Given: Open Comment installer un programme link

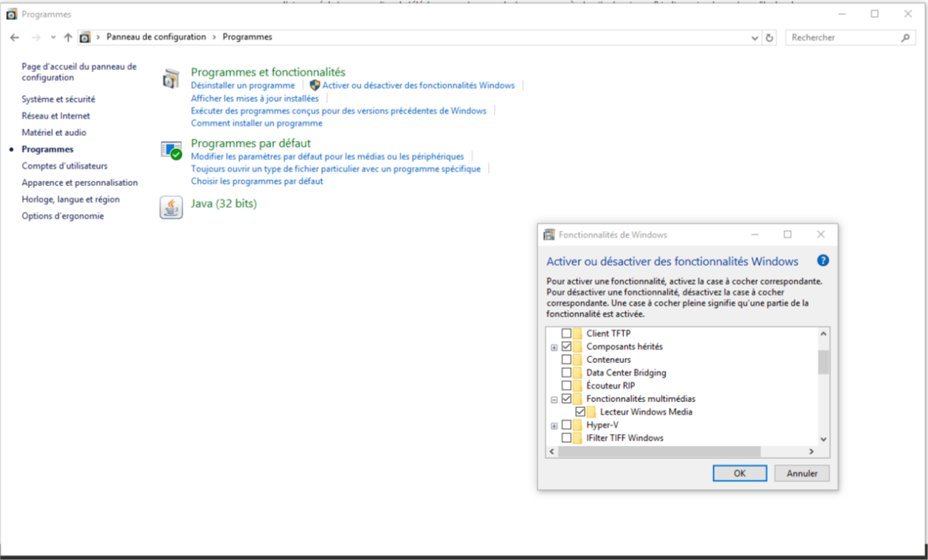Looking at the screenshot, I should [x=257, y=123].
